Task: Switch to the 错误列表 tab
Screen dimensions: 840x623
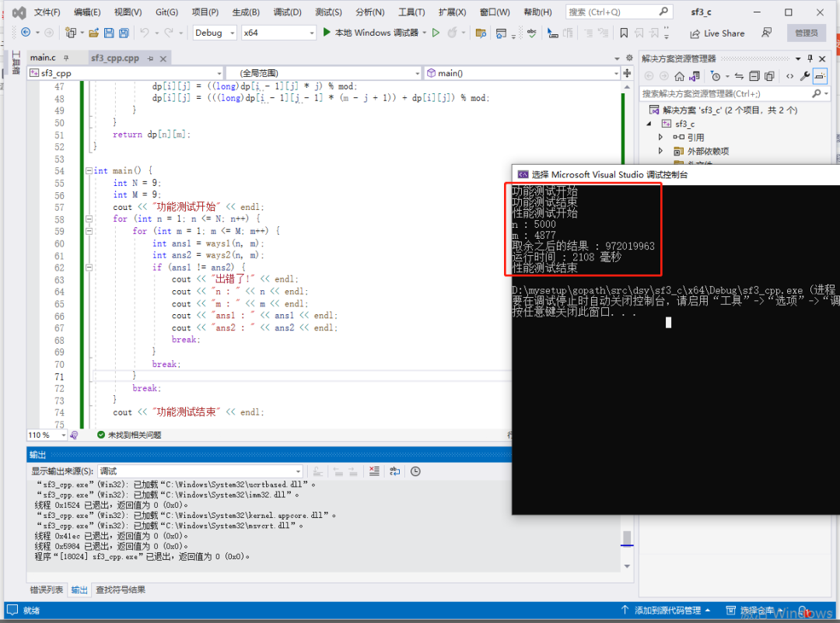Action: point(47,590)
